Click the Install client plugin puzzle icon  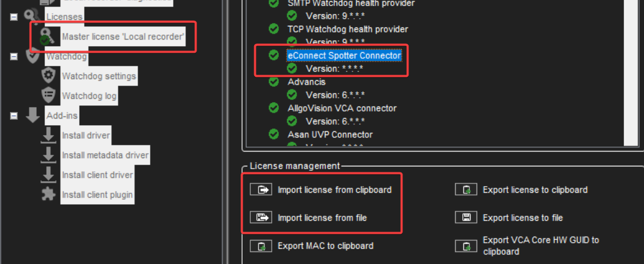pos(49,194)
